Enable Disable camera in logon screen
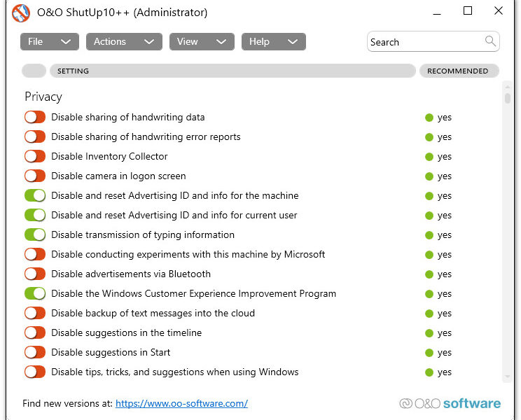This screenshot has width=521, height=420. 35,176
